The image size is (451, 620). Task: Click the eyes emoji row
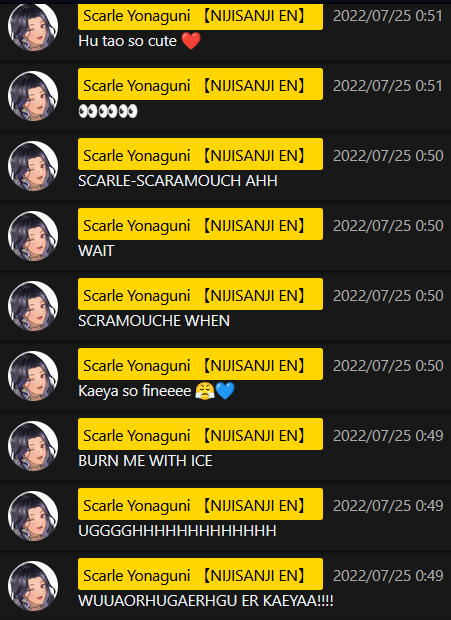pos(108,111)
